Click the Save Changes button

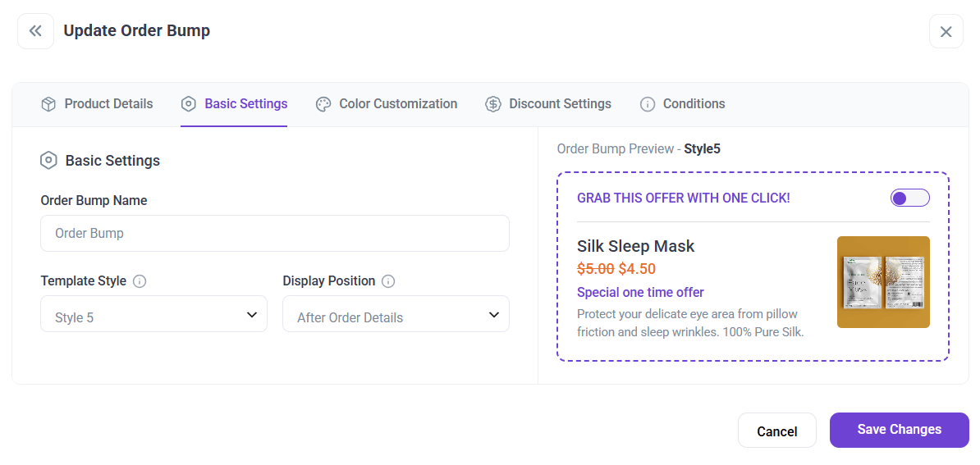tap(900, 430)
